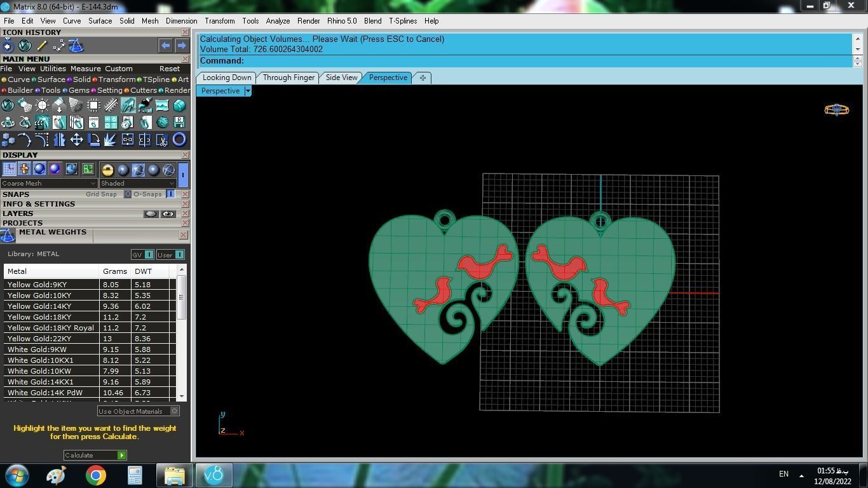The width and height of the screenshot is (868, 488).
Task: Click the grid display icon in Display panel
Action: pyautogui.click(x=9, y=168)
